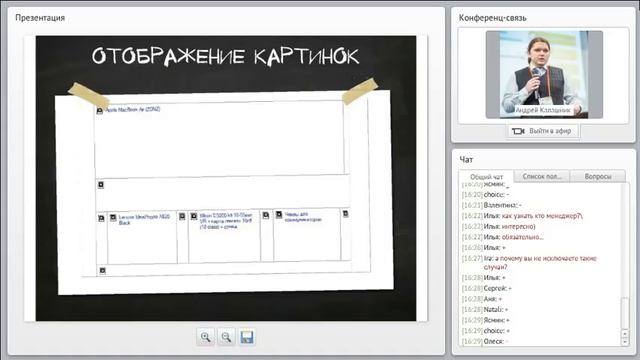Zoom in on the presentation slide
The height and width of the screenshot is (360, 640).
206,337
